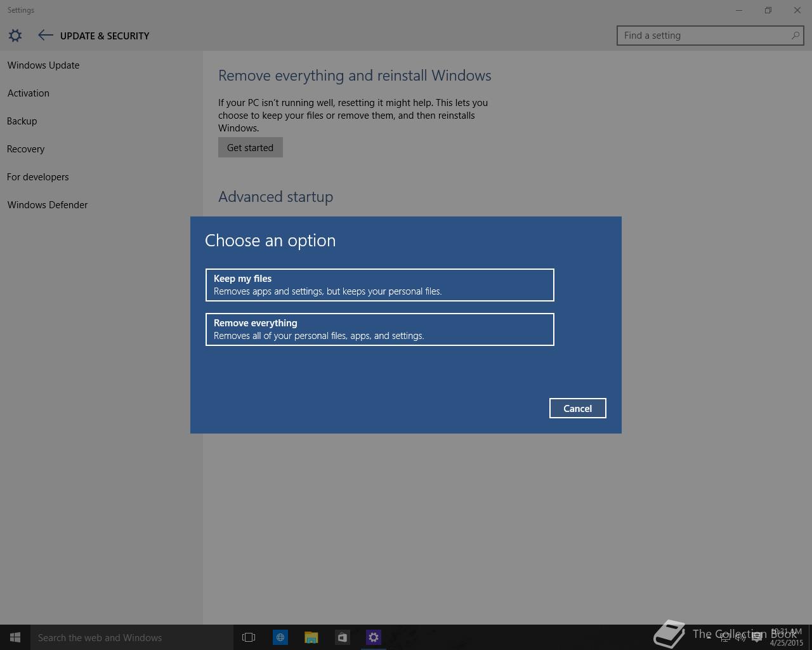
Task: Open File Explorer from the taskbar
Action: [x=311, y=637]
